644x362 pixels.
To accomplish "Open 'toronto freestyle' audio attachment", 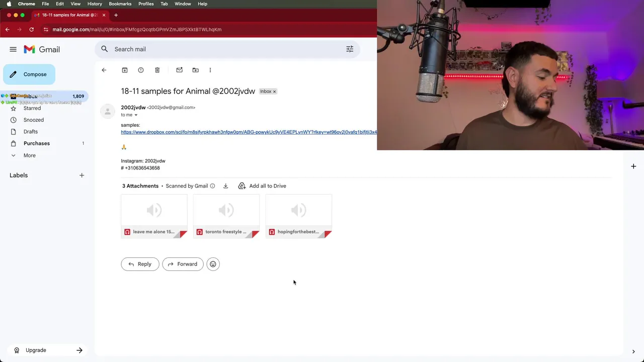I will 226,216.
